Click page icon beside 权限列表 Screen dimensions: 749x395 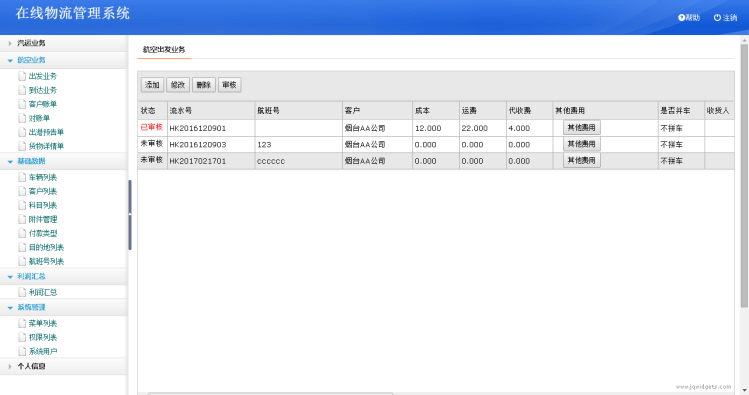tap(22, 337)
